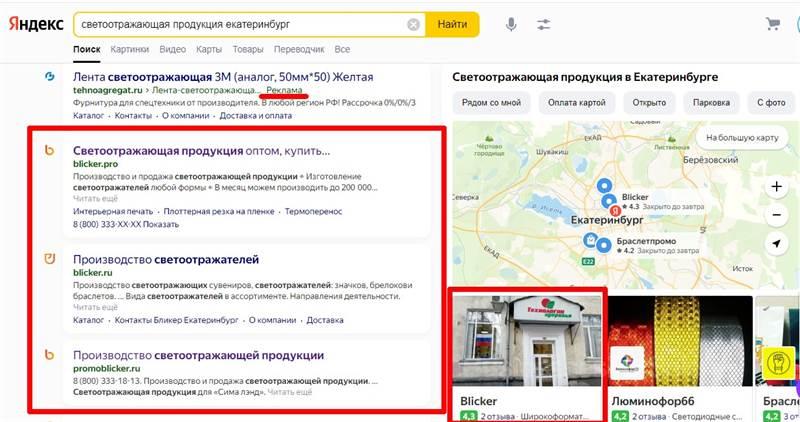Click the microphone voice search icon
The width and height of the screenshot is (800, 422).
[511, 24]
